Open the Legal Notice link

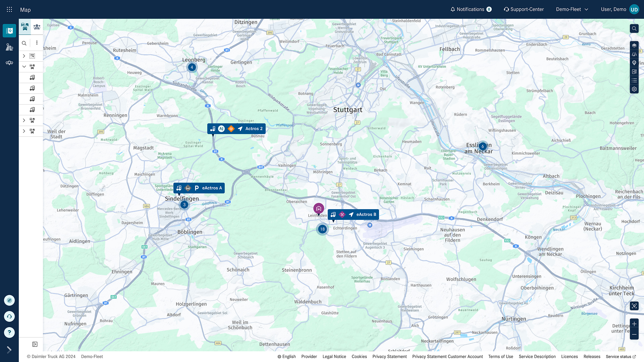[x=334, y=357]
